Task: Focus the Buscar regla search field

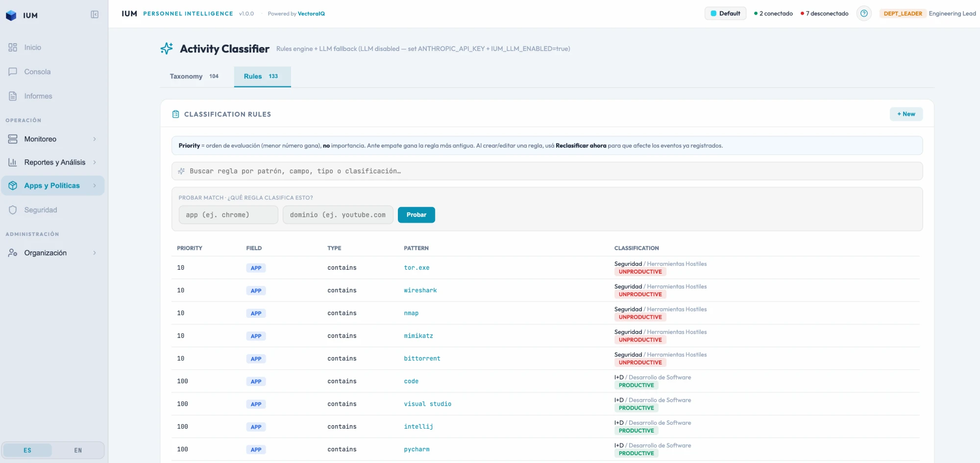Action: [547, 171]
